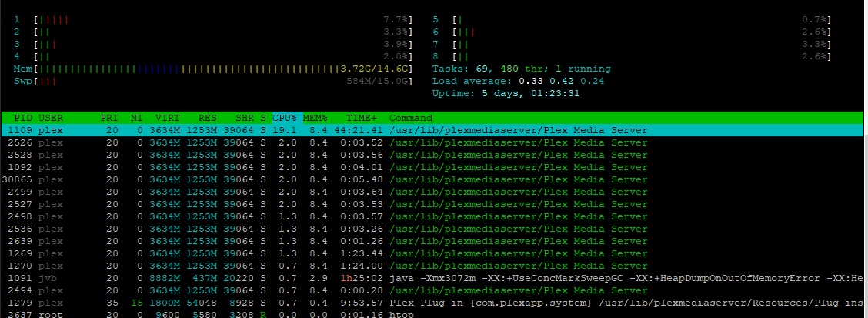868x318 pixels.
Task: Click the 19.1 CPU% value
Action: [285, 131]
